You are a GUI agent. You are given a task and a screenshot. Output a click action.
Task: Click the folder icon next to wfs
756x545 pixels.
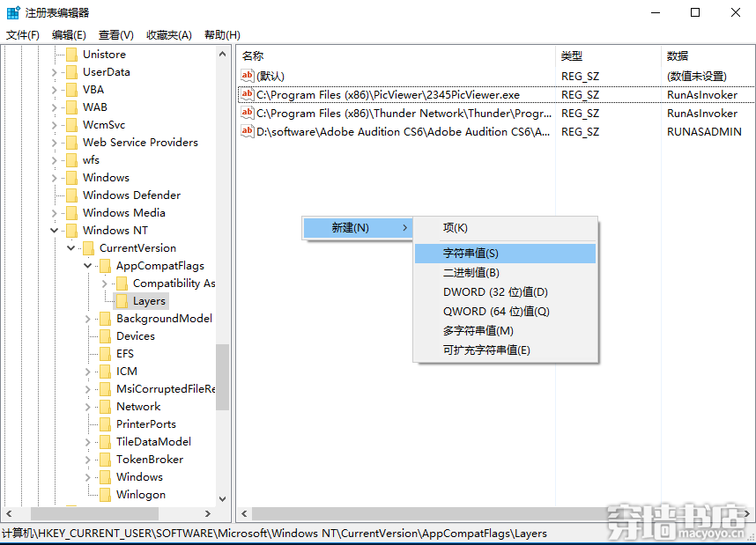pyautogui.click(x=72, y=160)
